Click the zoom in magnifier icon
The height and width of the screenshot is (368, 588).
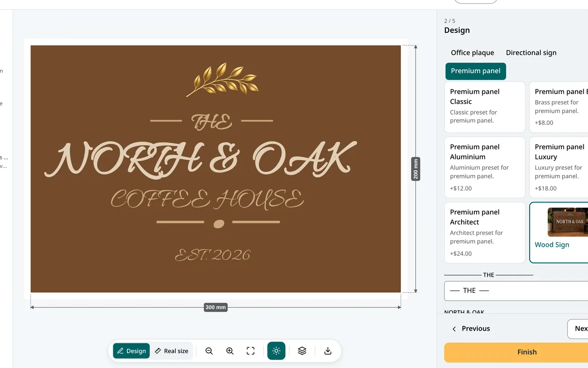230,351
